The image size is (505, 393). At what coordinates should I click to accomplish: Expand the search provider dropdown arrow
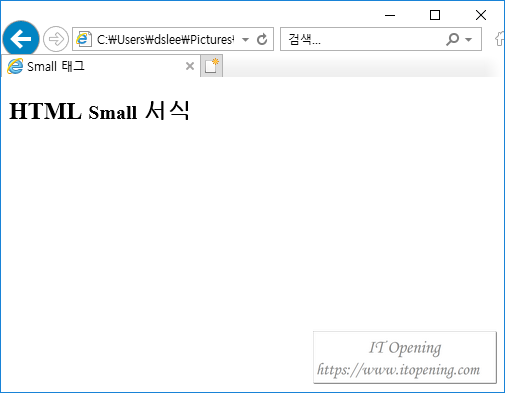(x=468, y=40)
